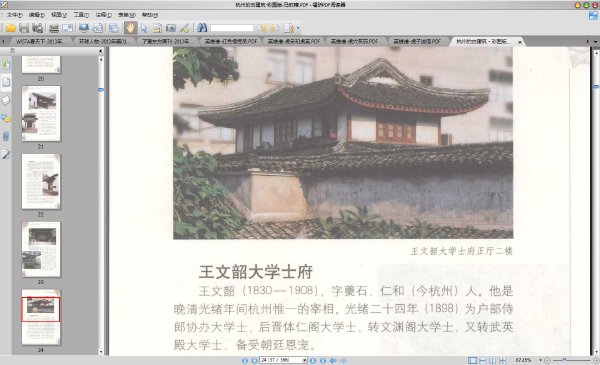Screen dimensions: 600x365
Task: Open the signatures pen sidebar icon
Action: 6,154
